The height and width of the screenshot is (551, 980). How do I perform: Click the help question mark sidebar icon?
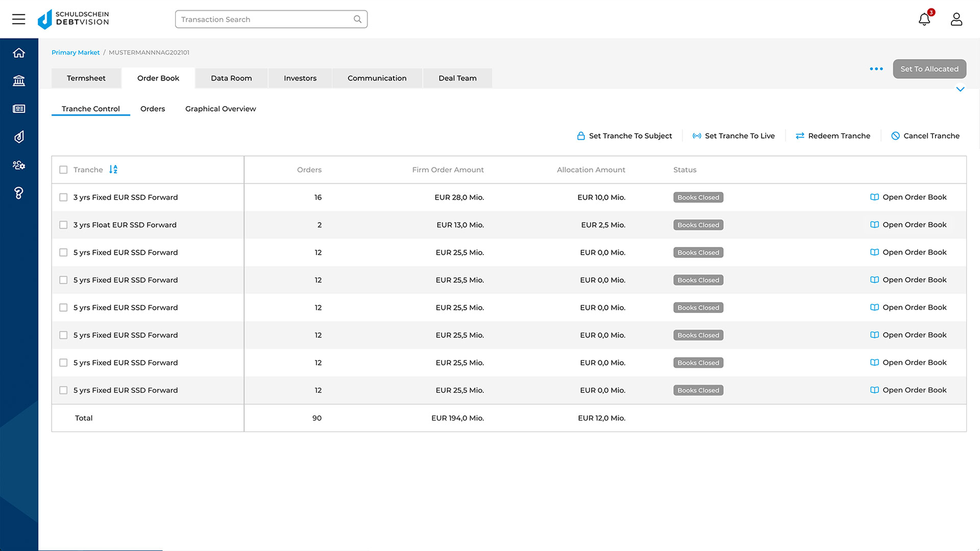click(x=19, y=193)
